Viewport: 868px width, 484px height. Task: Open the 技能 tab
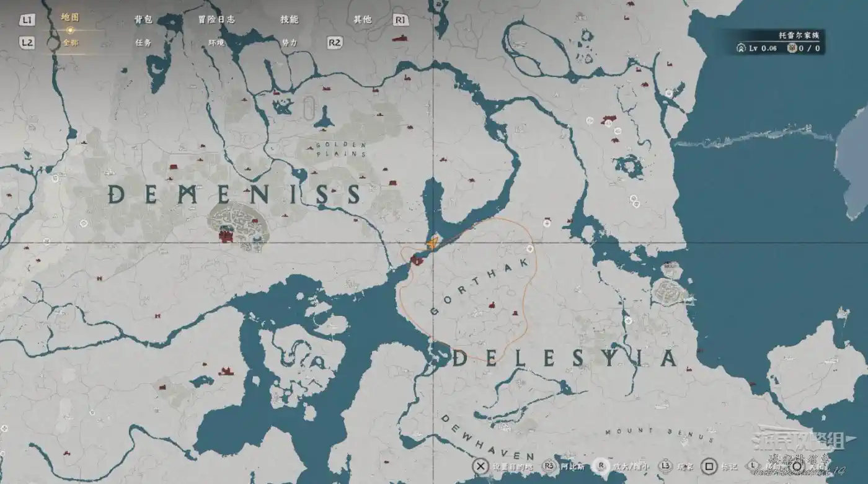[x=289, y=20]
